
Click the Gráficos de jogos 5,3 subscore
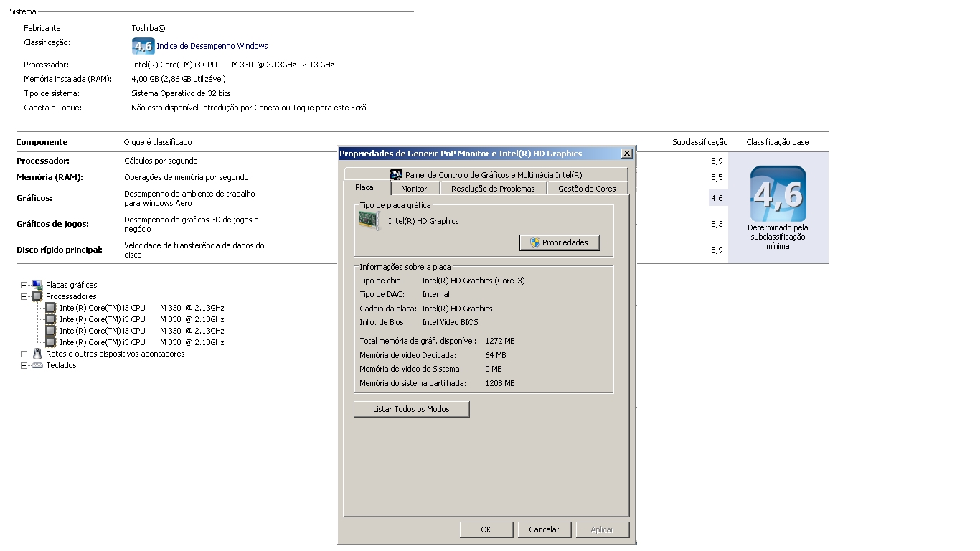tap(717, 224)
